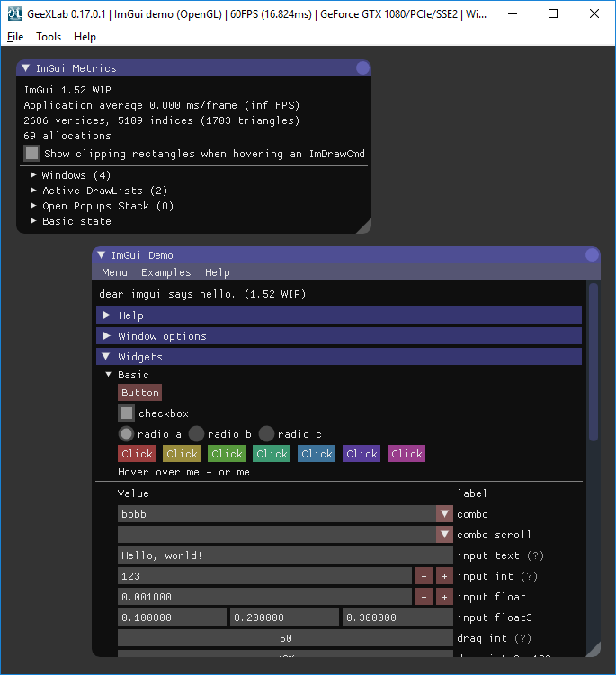Decrease input int with minus button

[x=424, y=576]
